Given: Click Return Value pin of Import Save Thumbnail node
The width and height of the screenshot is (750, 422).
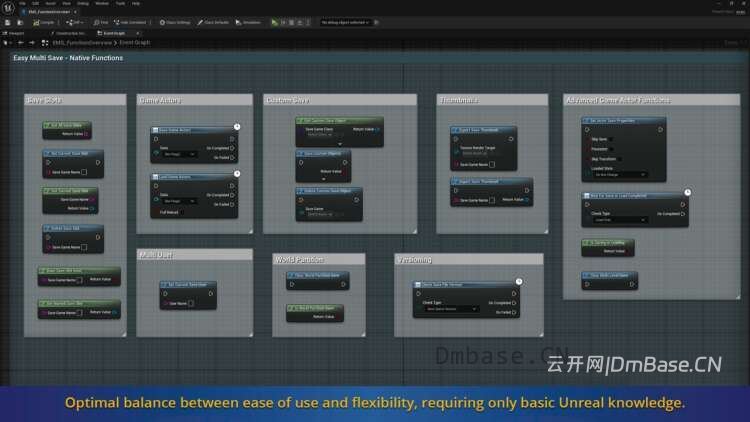Looking at the screenshot, I should click(x=527, y=200).
